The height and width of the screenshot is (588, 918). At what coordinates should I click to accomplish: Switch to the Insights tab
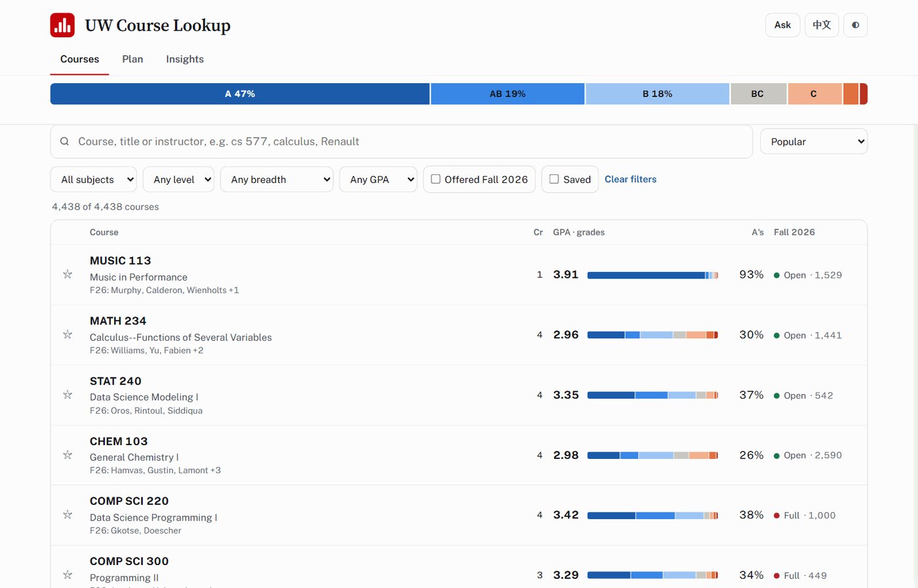pos(185,59)
